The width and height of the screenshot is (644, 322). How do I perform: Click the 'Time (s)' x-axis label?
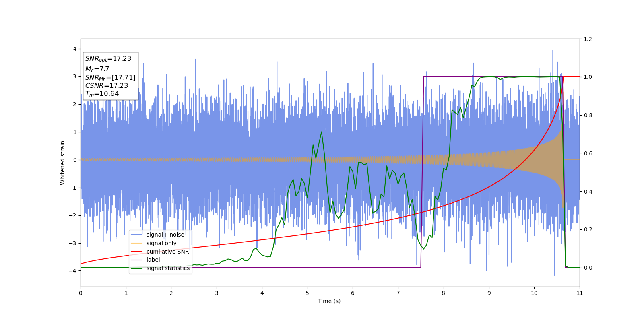329,301
